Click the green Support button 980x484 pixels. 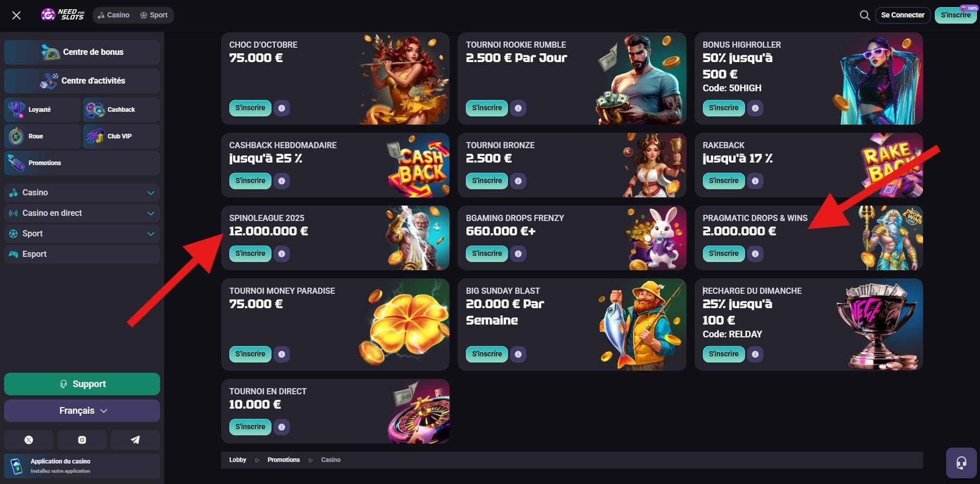coord(82,384)
